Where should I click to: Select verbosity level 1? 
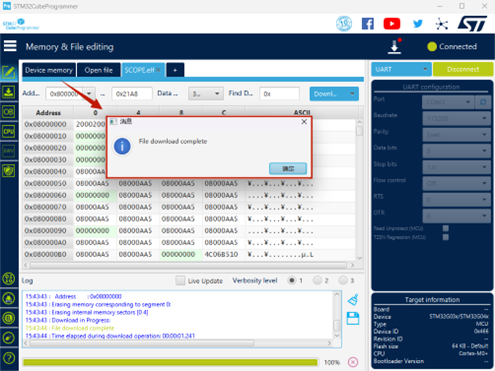(x=291, y=280)
